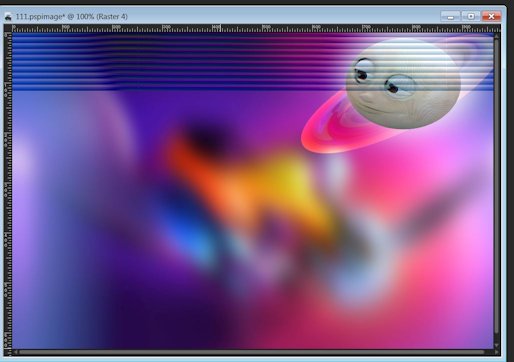Minimize the 111.pspimage window

click(x=451, y=16)
